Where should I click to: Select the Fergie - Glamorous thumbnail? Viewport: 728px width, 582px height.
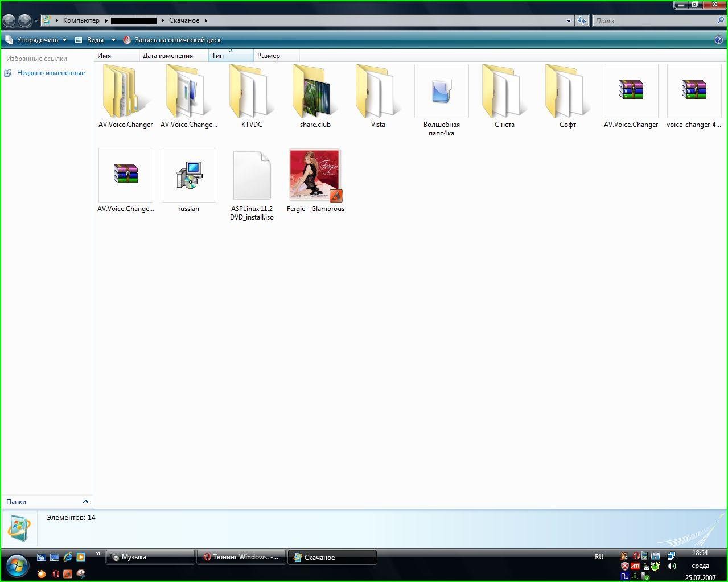[x=315, y=175]
